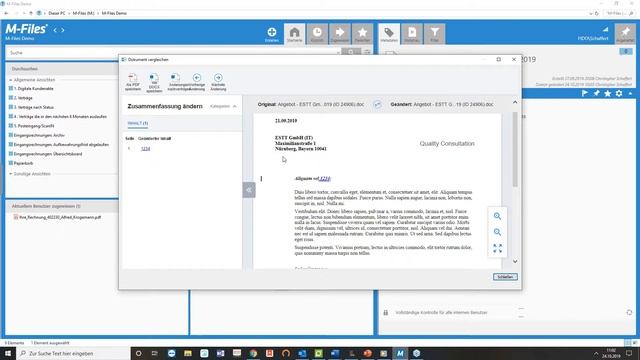Open the Windows Start menu
640x360 pixels.
pyautogui.click(x=8, y=353)
